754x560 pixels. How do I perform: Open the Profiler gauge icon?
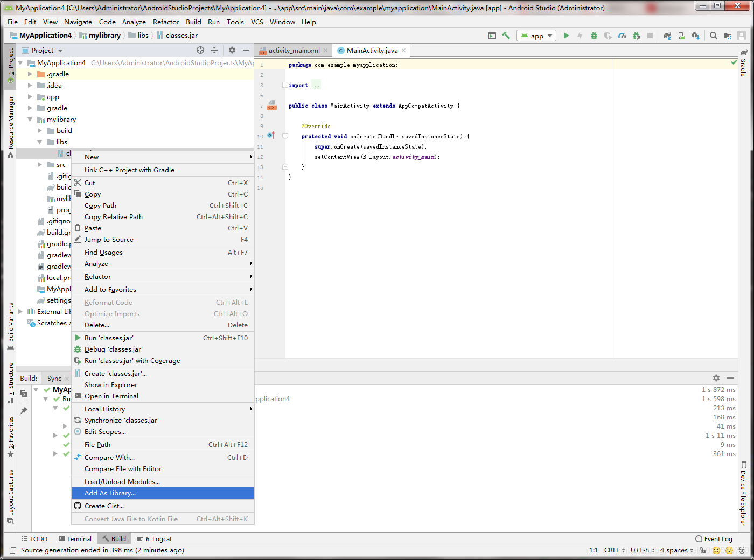coord(622,36)
